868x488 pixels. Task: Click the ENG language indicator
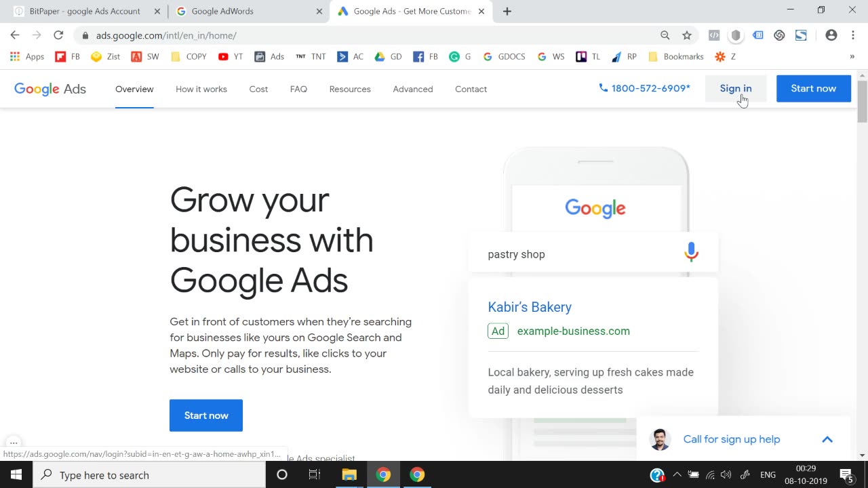(x=768, y=475)
